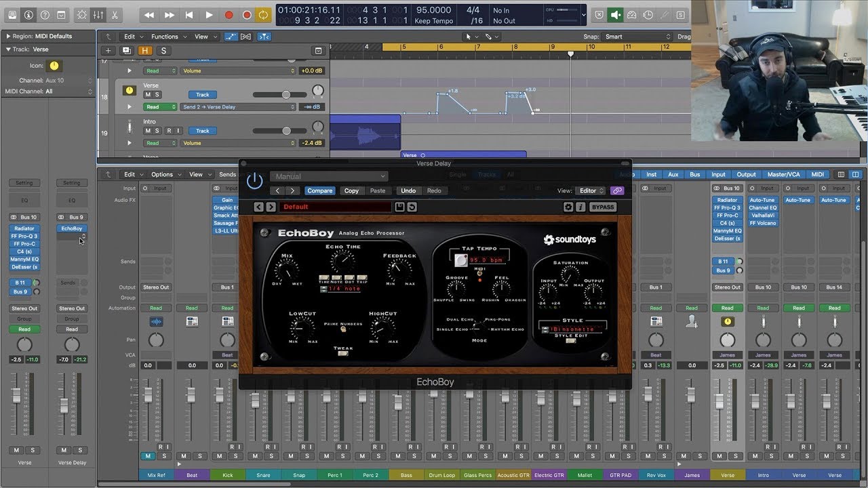
Task: Toggle EchoBoy plugin power button
Action: tap(254, 180)
